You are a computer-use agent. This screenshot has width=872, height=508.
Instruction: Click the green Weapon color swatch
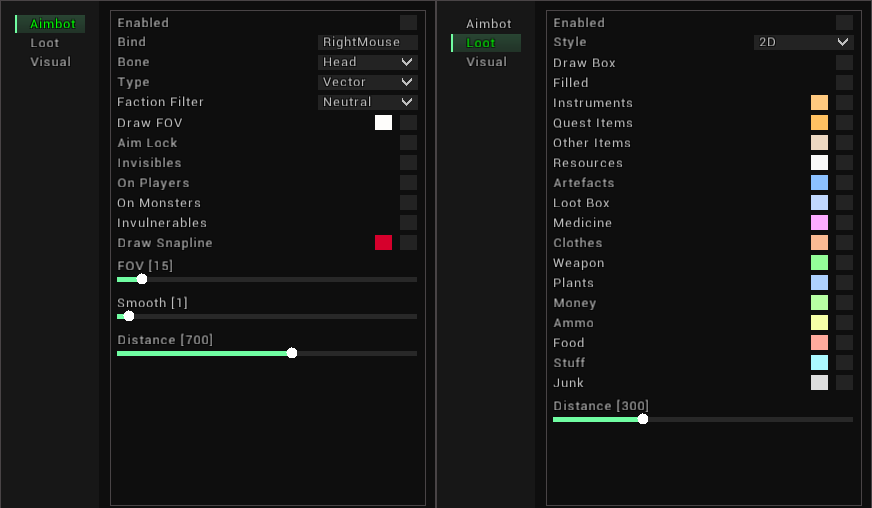pos(819,263)
